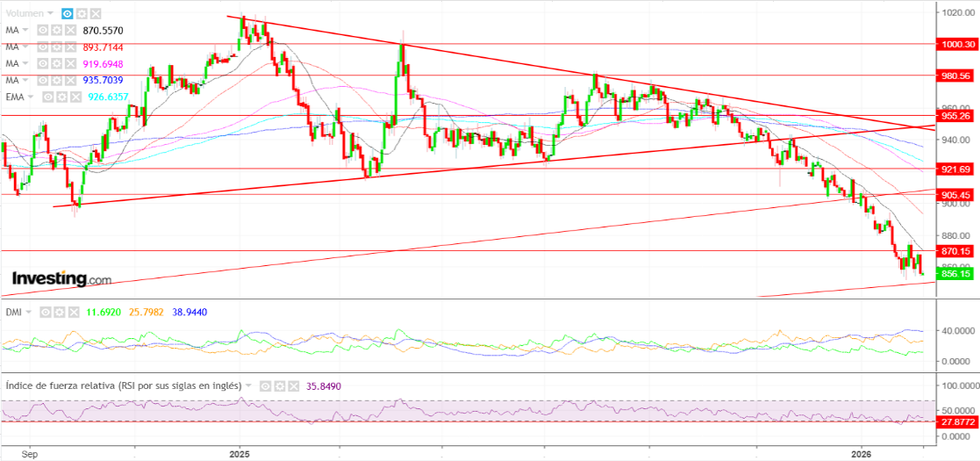Image resolution: width=980 pixels, height=461 pixels.
Task: Hide the EMA line with its eye icon
Action: click(x=47, y=97)
